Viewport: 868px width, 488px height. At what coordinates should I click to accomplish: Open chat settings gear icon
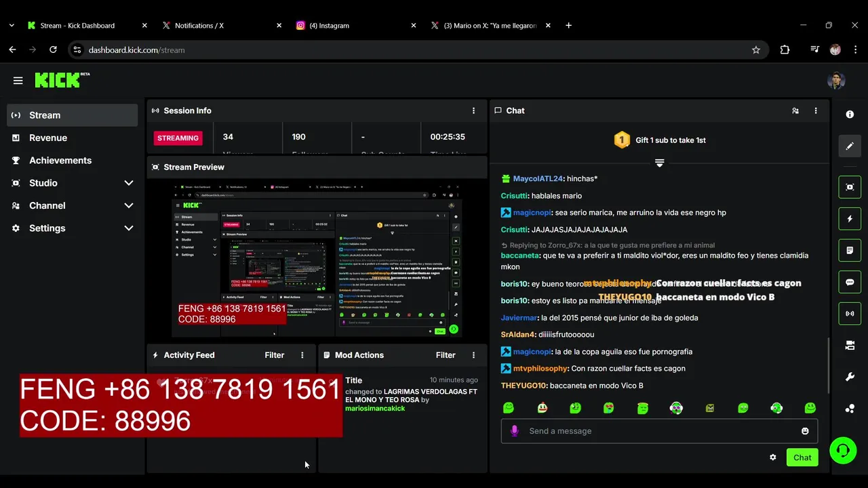click(x=772, y=457)
